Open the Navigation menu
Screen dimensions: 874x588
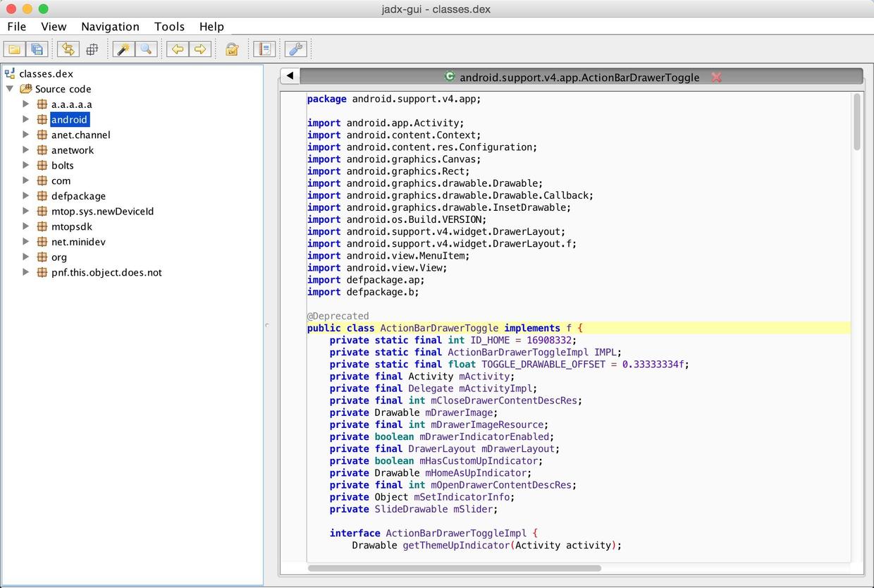110,27
